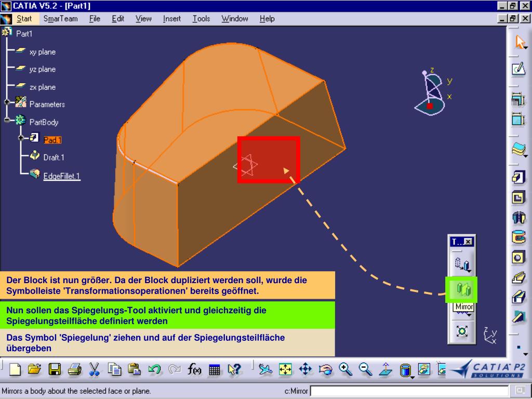Select the Groove tool icon
This screenshot has width=532, height=399.
coord(518,237)
